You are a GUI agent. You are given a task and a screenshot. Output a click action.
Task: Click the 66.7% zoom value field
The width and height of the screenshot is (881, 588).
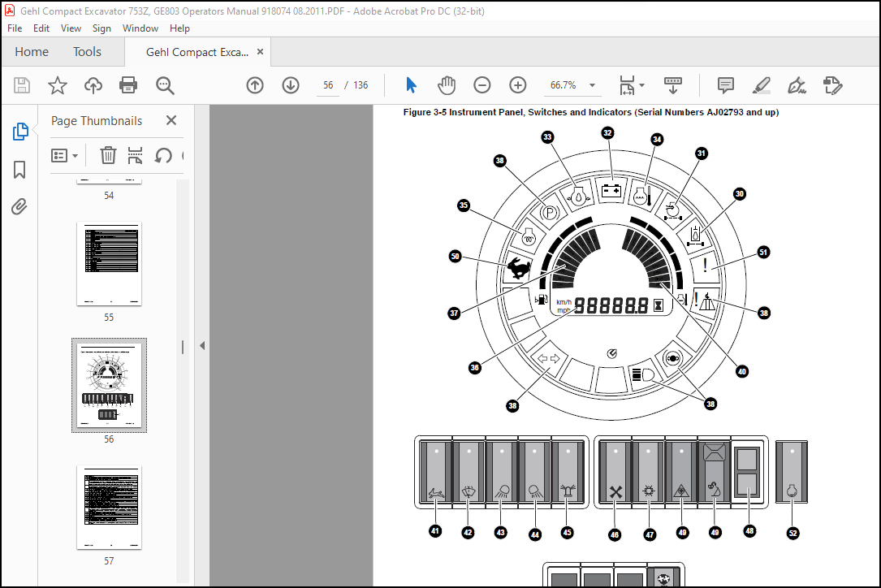(564, 85)
